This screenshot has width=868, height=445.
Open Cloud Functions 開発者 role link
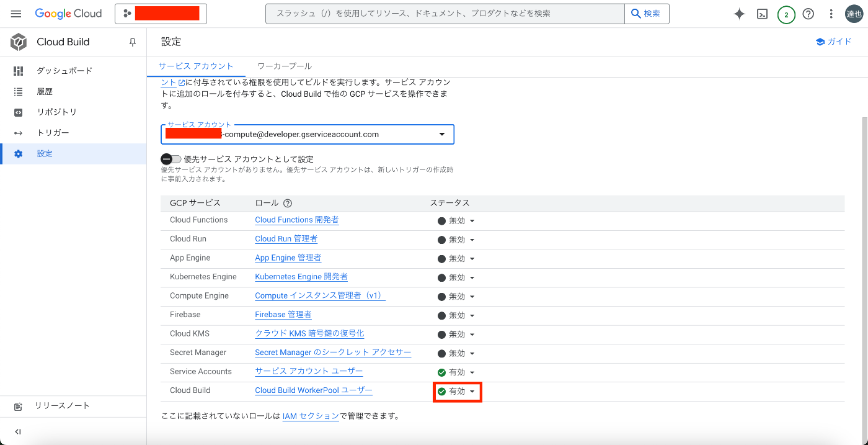(x=297, y=220)
